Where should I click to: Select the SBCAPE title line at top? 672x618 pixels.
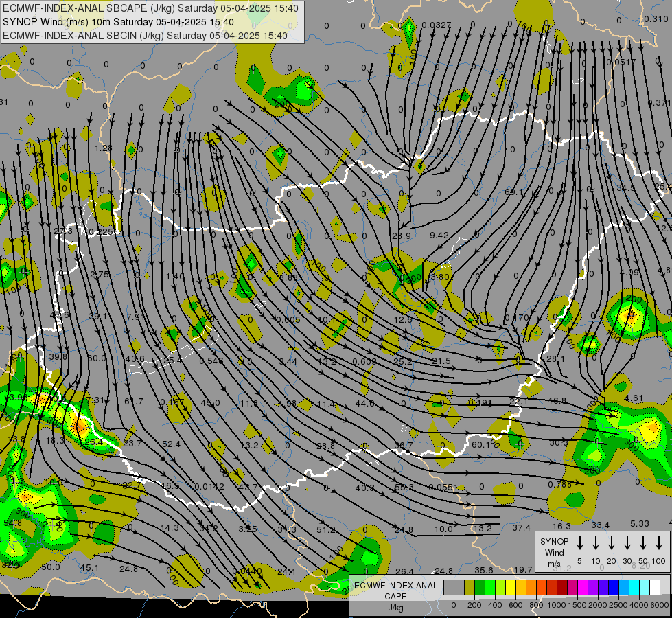click(150, 8)
